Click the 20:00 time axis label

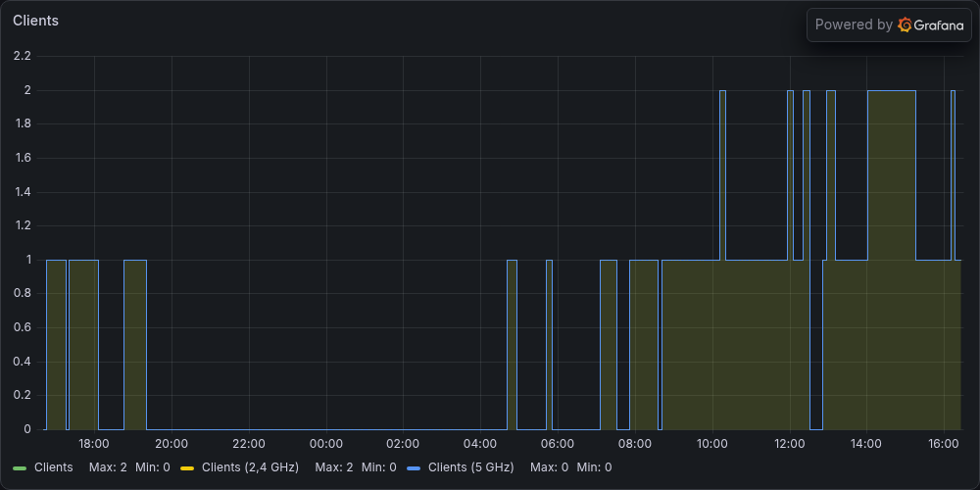(171, 444)
